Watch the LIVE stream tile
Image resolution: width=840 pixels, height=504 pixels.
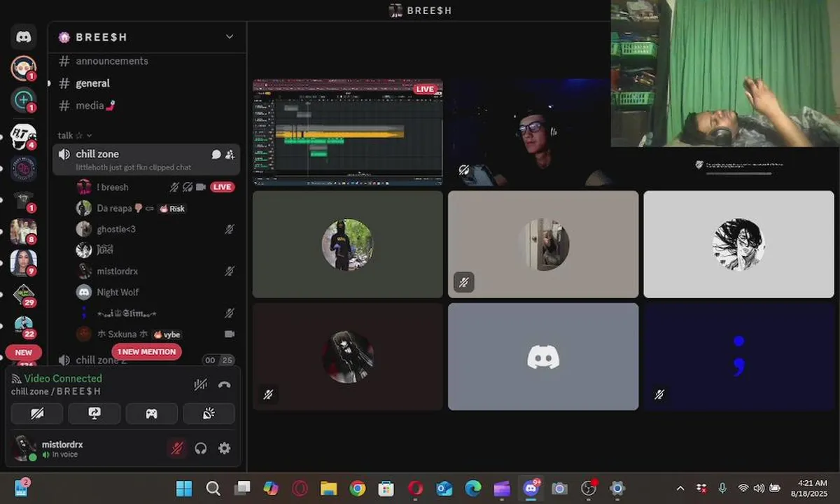(x=348, y=132)
